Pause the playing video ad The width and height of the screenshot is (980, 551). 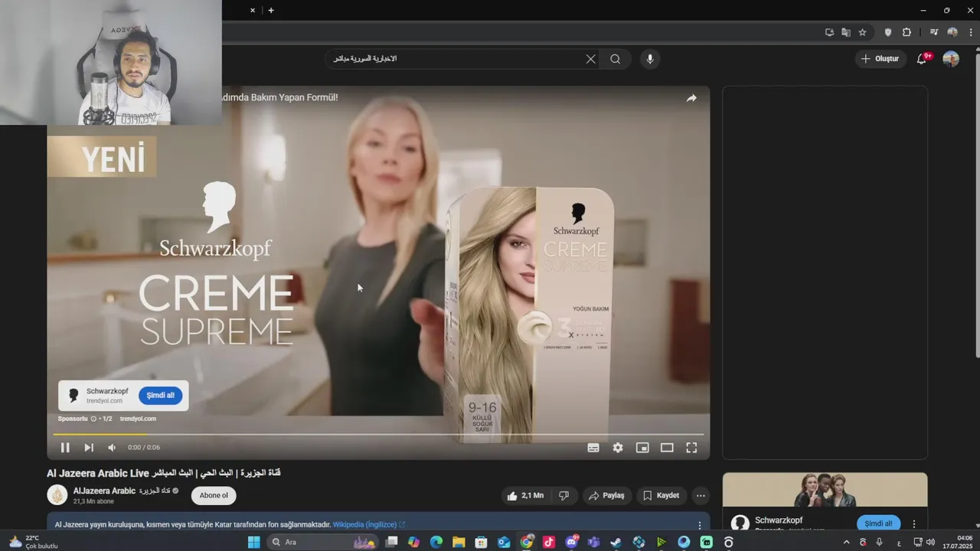(x=65, y=448)
